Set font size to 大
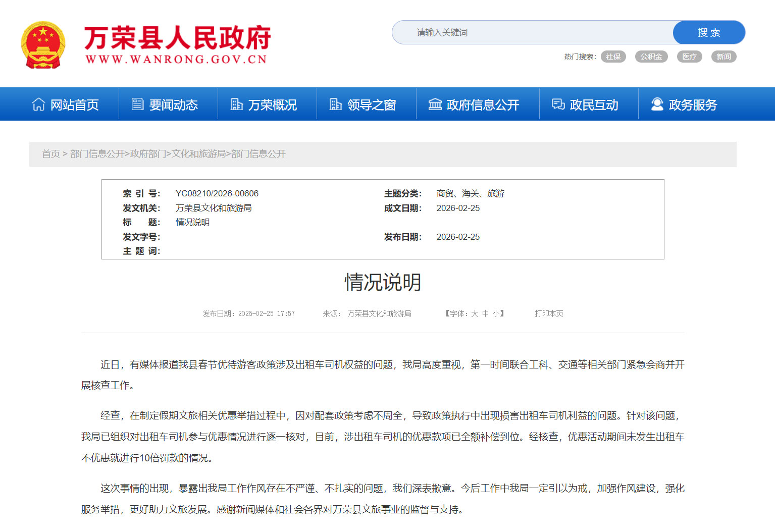Viewport: 775px width, 532px height. [475, 313]
